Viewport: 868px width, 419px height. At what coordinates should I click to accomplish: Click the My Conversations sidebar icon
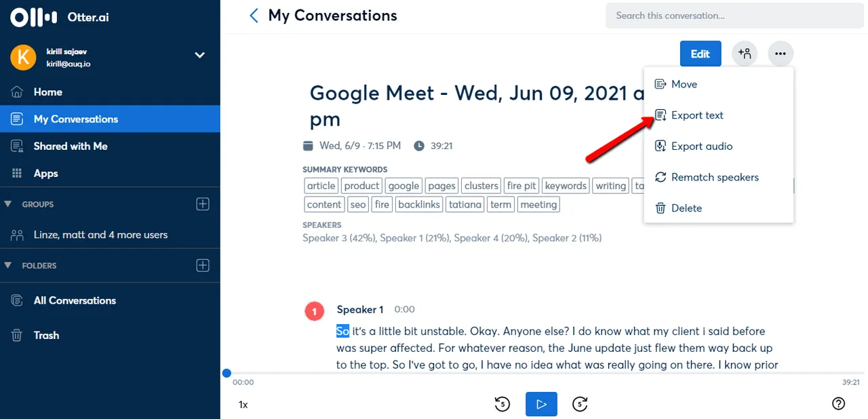[x=17, y=119]
